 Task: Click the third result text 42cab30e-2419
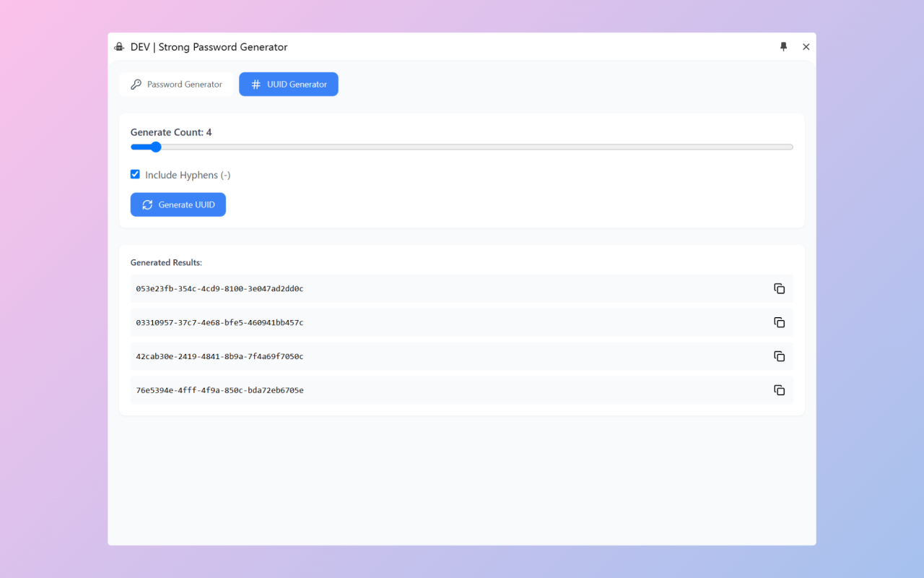219,357
